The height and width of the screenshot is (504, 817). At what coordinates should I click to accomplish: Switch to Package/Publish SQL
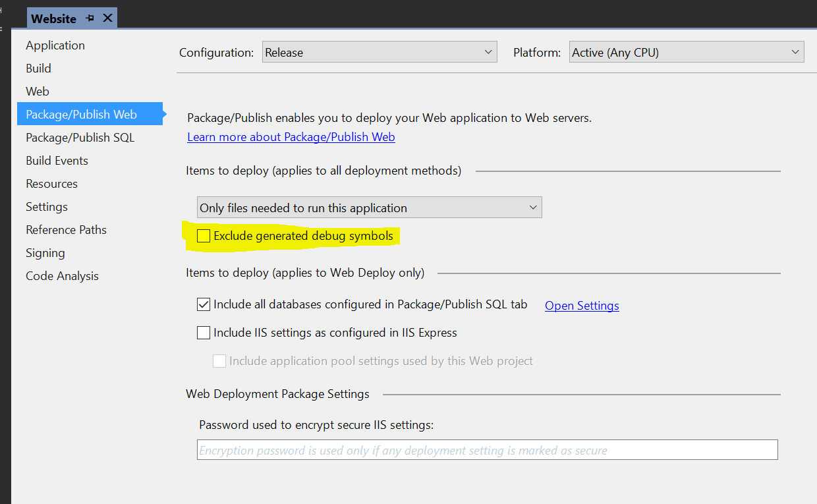point(80,137)
